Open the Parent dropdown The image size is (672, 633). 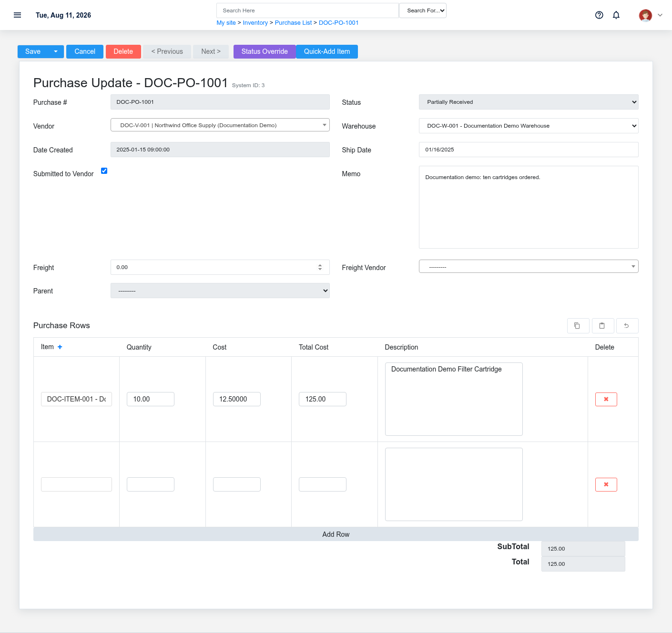tap(220, 291)
